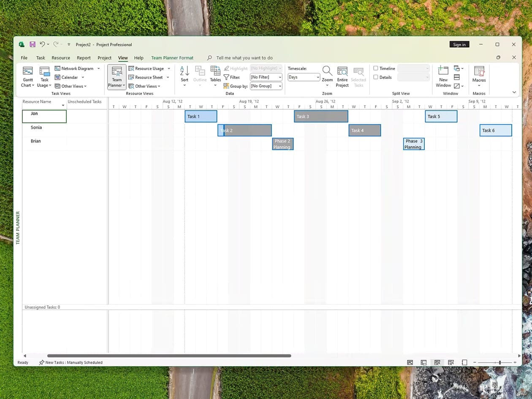Click the zoom slider in status bar
This screenshot has height=399, width=532.
click(x=500, y=363)
